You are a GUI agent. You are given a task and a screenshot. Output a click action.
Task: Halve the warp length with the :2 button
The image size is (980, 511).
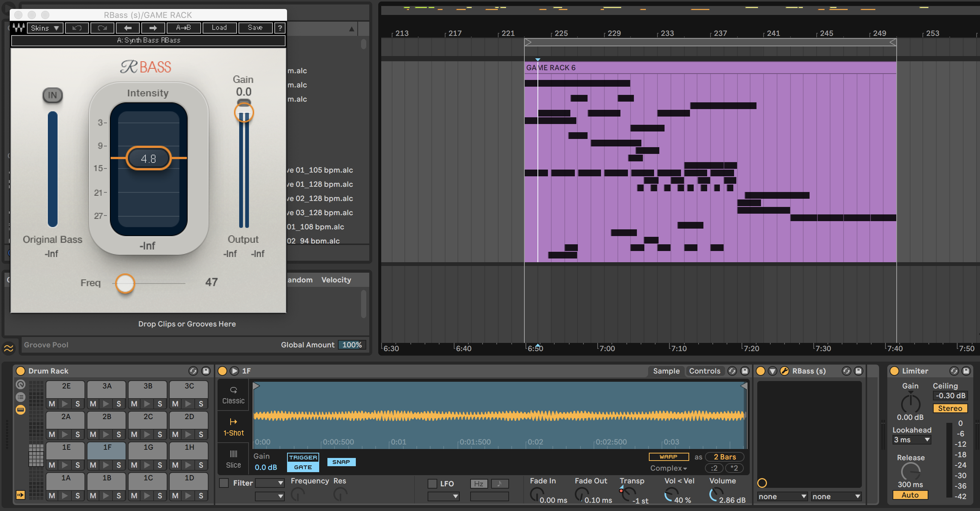pos(714,468)
